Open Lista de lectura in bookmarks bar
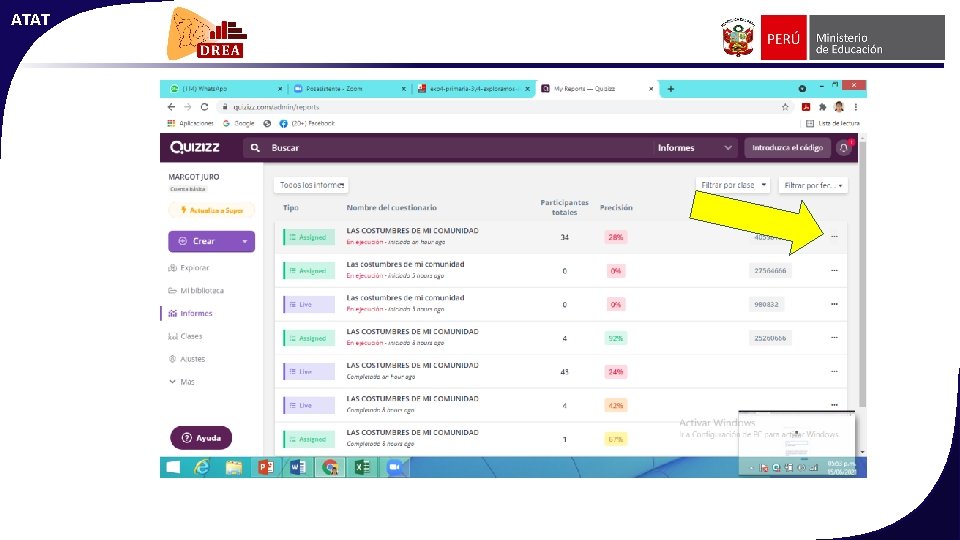Image resolution: width=960 pixels, height=540 pixels. point(833,123)
